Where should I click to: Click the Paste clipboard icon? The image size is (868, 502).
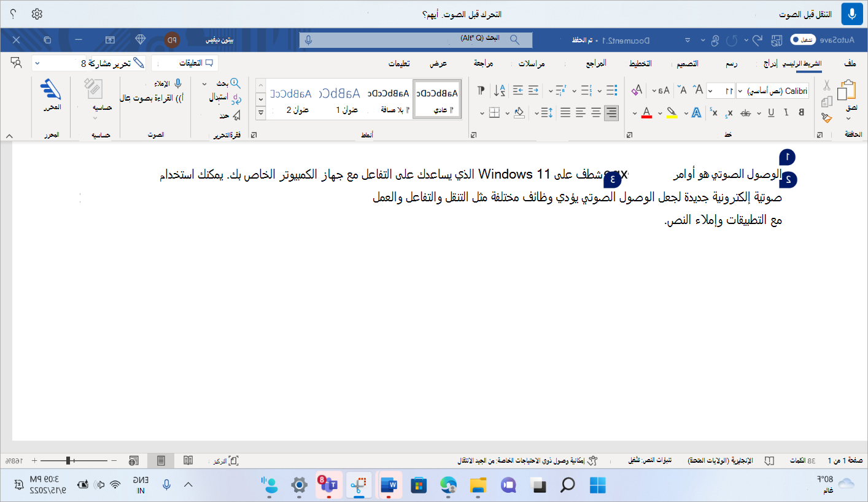coord(847,90)
